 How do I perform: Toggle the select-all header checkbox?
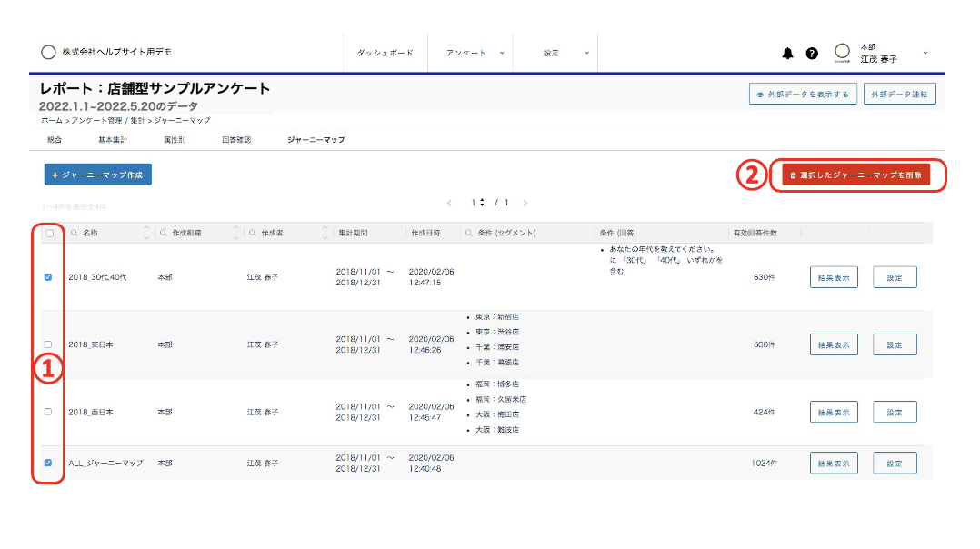pos(49,233)
